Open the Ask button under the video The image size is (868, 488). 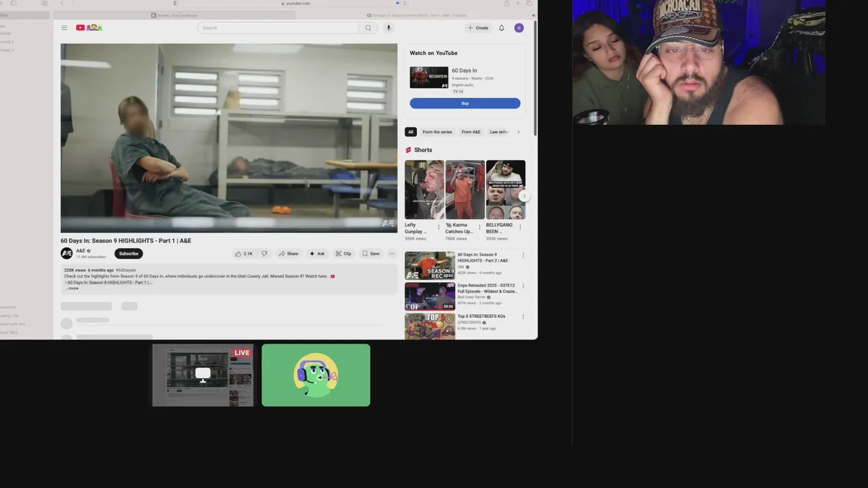(317, 253)
